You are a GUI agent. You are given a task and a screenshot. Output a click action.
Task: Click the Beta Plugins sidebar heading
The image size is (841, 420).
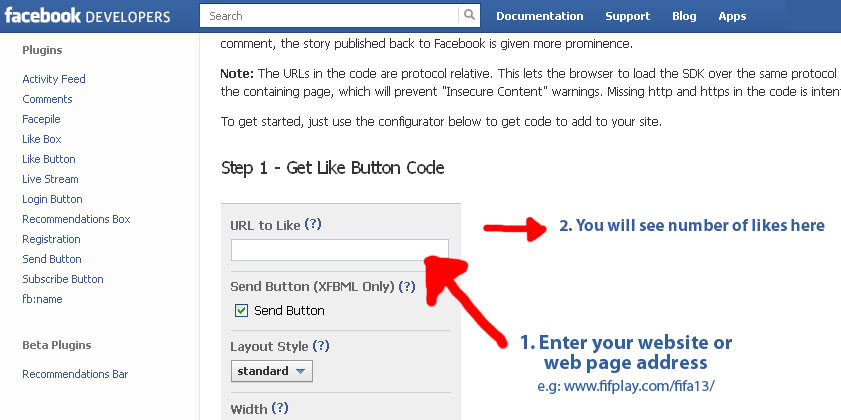57,345
